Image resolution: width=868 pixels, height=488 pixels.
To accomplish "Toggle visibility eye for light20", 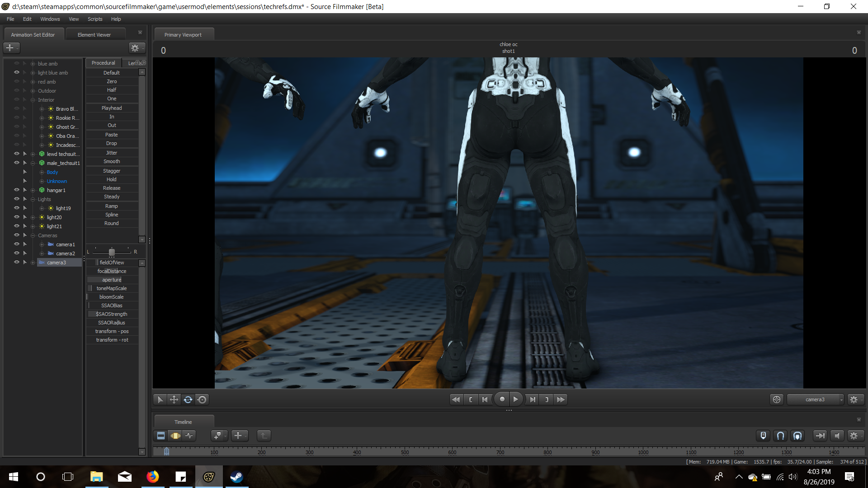I will (17, 217).
